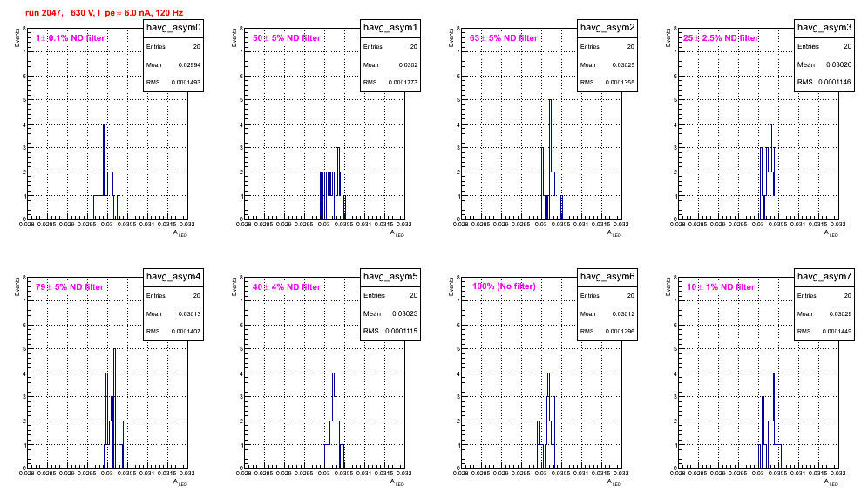This screenshot has height=498, width=868.
Task: Select the havg_asym1 stats box title
Action: tap(390, 27)
